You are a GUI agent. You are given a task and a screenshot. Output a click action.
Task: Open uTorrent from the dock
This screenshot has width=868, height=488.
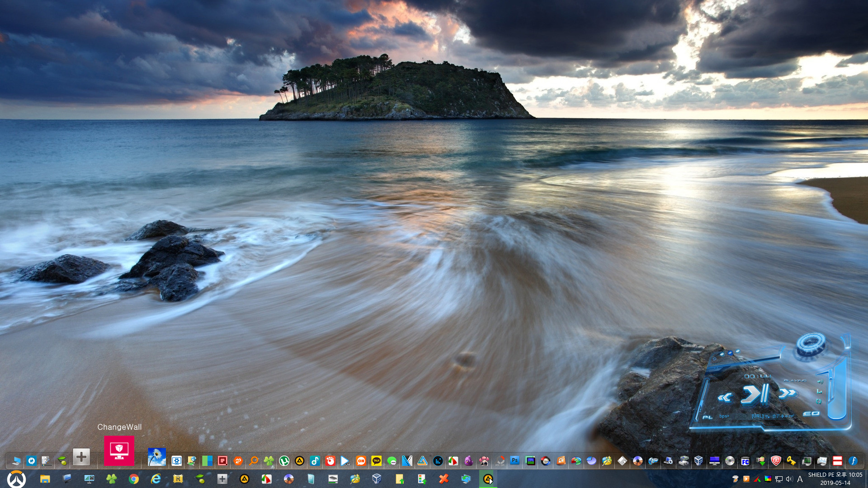pos(284,460)
